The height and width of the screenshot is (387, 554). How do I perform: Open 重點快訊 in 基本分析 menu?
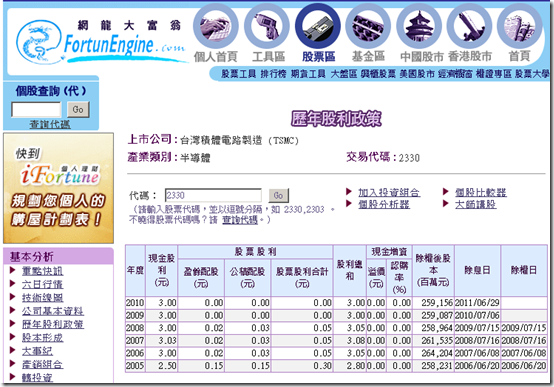[x=42, y=271]
